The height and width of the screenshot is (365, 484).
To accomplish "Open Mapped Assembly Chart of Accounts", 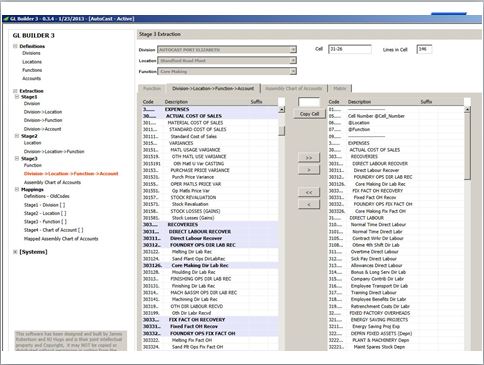I will coord(61,239).
